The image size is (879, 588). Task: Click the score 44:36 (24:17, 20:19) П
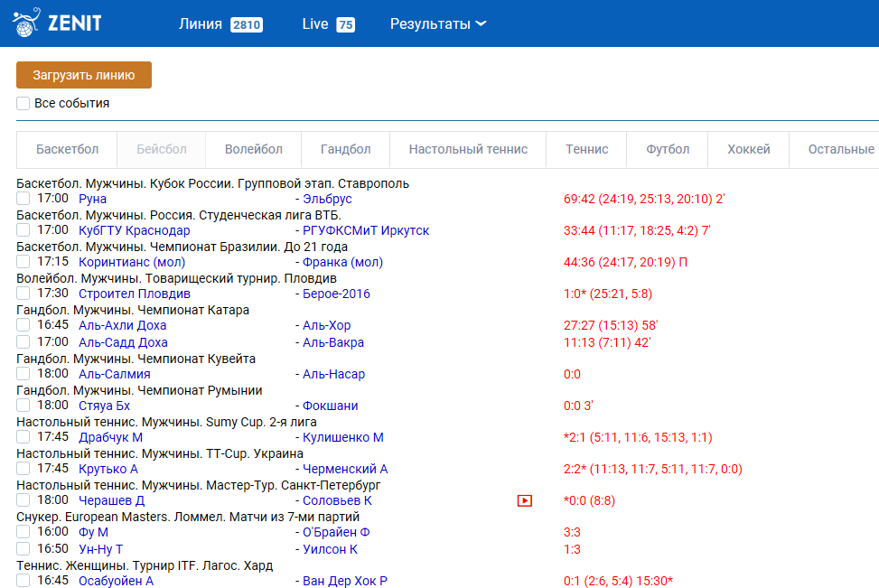point(626,262)
